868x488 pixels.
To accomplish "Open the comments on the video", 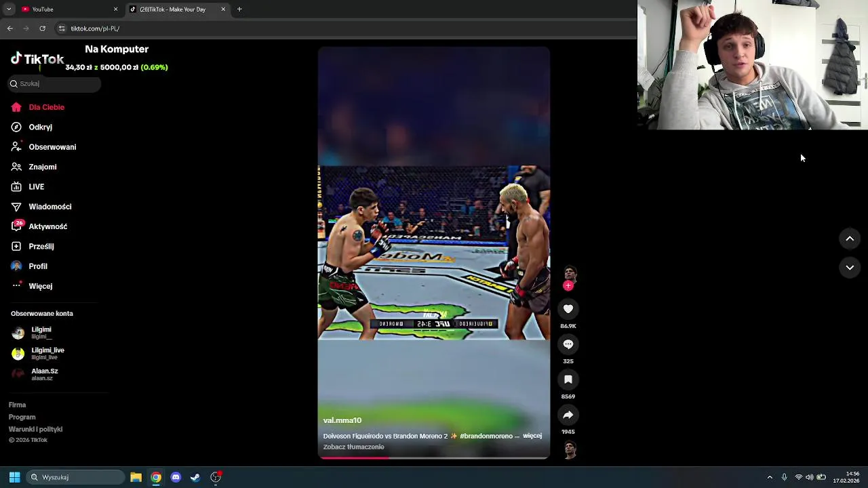I will tap(568, 344).
